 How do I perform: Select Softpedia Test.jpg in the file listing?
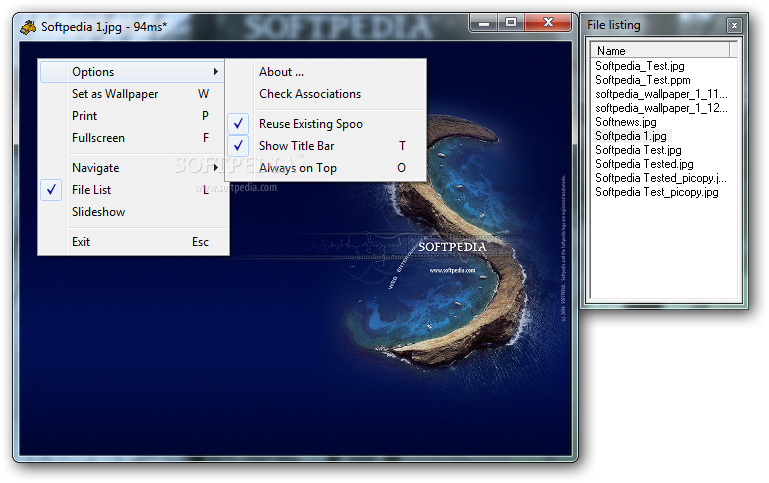638,150
